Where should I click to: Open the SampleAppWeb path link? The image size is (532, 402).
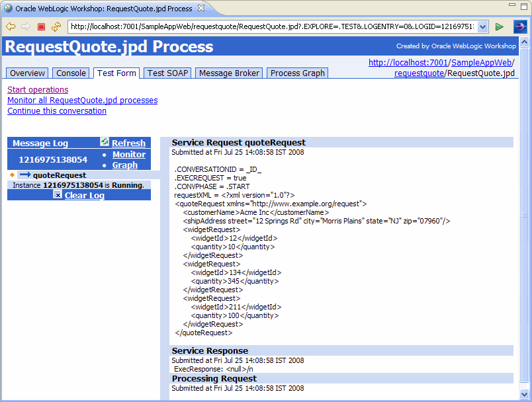(x=481, y=63)
